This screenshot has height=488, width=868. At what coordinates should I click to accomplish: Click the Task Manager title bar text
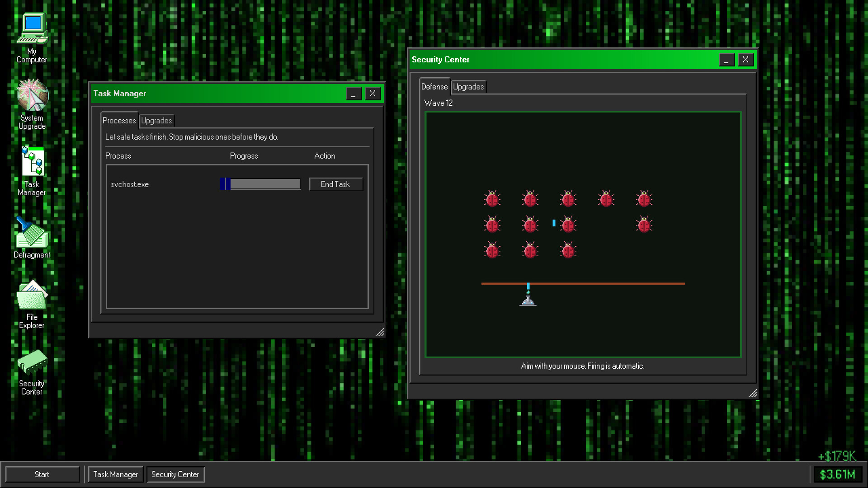click(120, 94)
